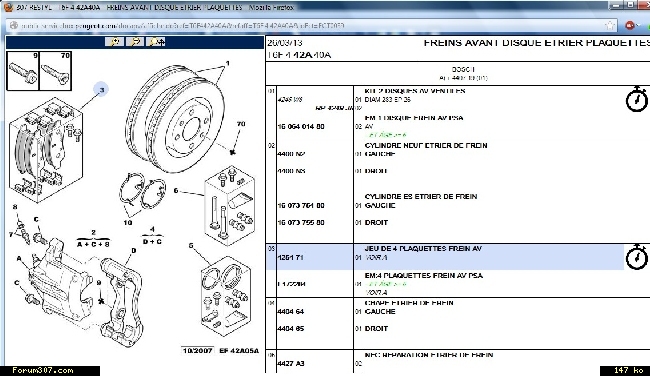Zoom in on the parts diagram

(114, 42)
